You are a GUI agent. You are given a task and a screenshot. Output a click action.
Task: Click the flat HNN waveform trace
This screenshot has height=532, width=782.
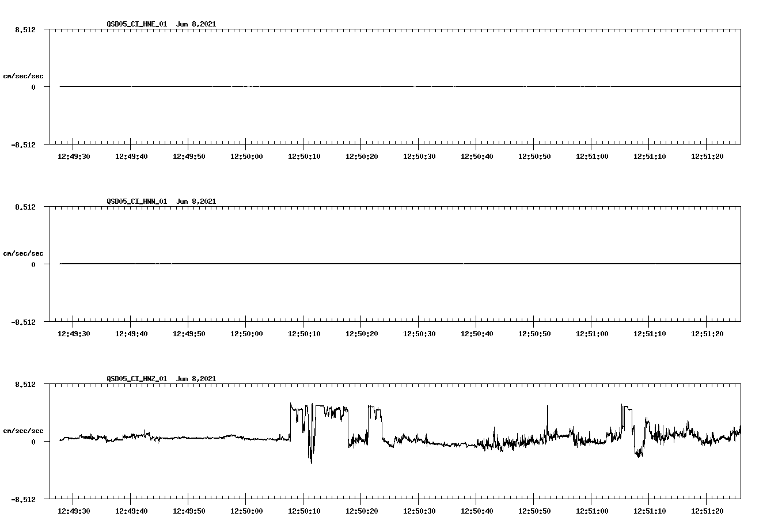[400, 264]
